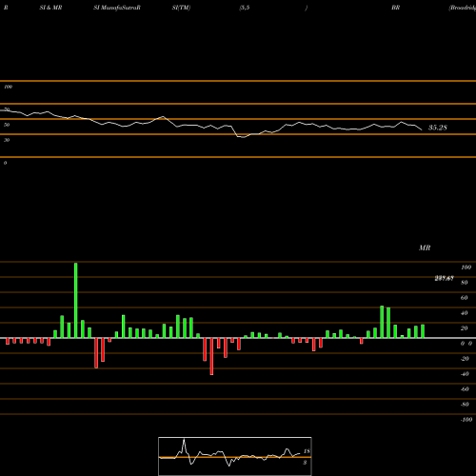This screenshot has width=476, height=476.
Task: Click the overlapping value label beside 80
Action: coord(445,279)
